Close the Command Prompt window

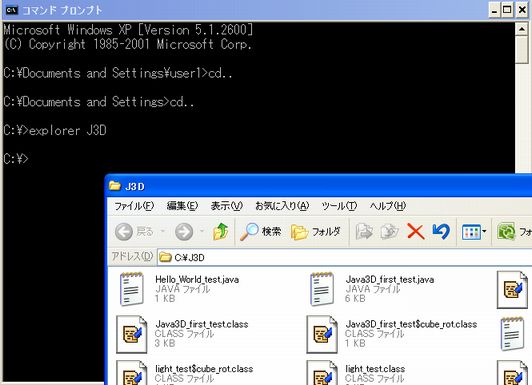point(522,10)
